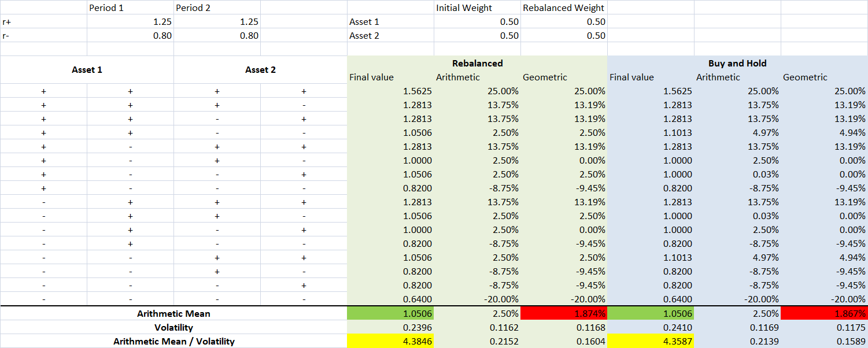
Task: Click the Rebalanced Weight column header
Action: coord(564,8)
